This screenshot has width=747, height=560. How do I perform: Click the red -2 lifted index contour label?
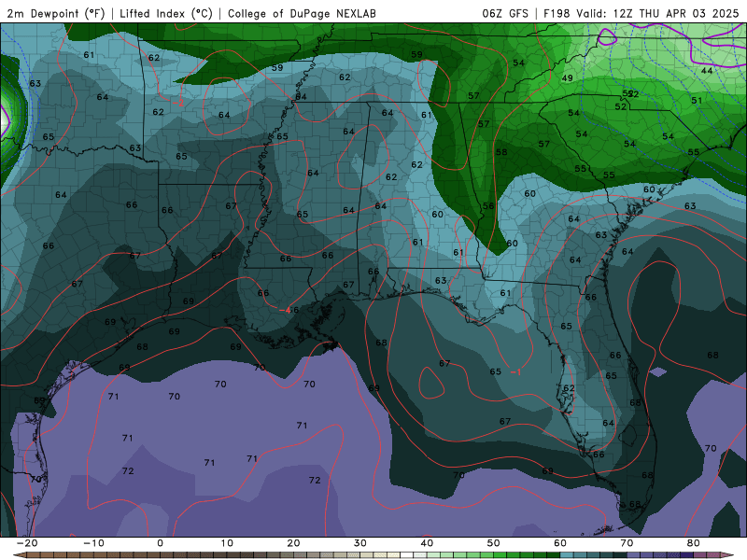pos(177,103)
